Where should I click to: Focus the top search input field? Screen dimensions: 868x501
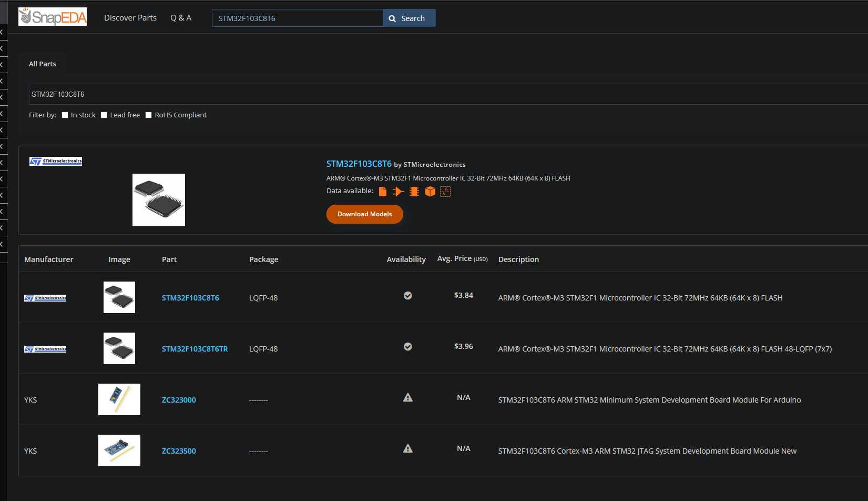[x=298, y=18]
